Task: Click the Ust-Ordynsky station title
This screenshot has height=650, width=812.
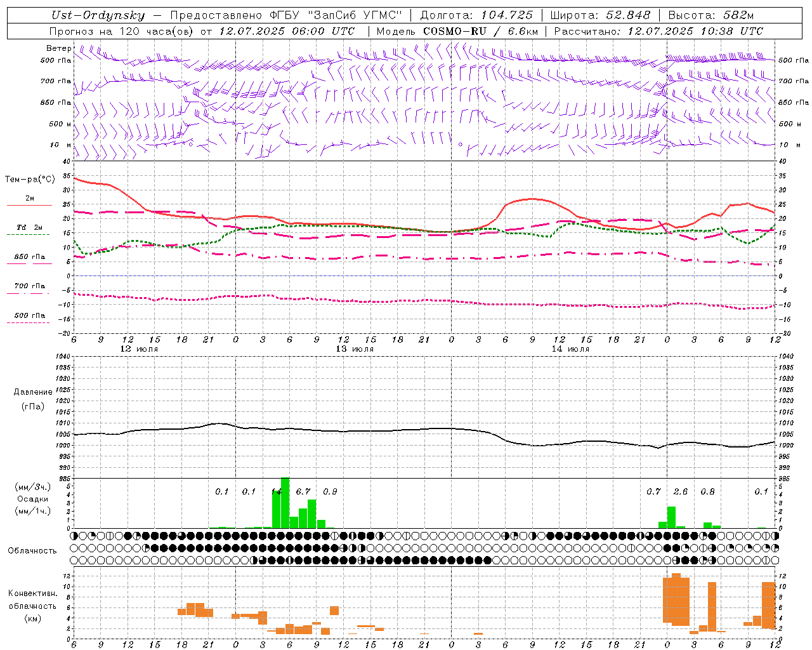Action: click(x=98, y=15)
